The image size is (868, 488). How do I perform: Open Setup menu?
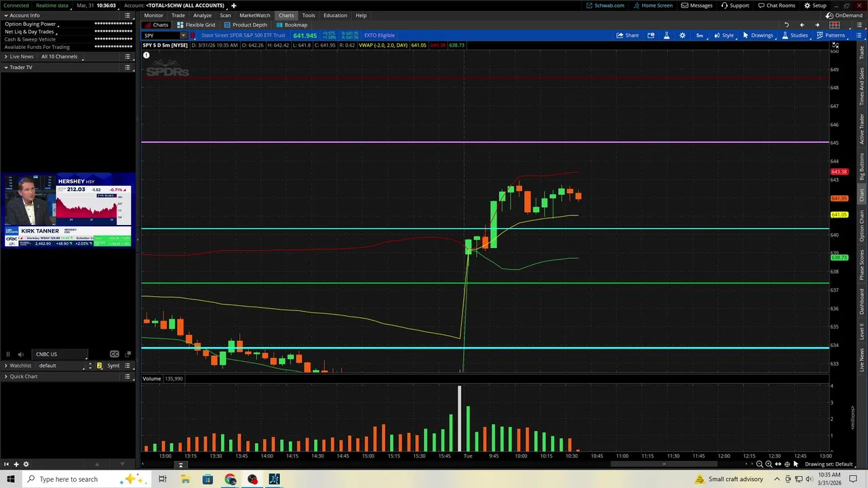[x=815, y=5]
